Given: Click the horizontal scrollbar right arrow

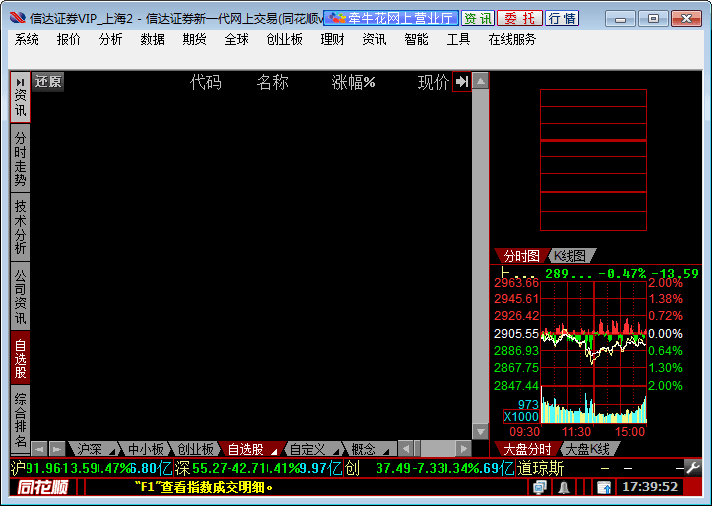Looking at the screenshot, I should tap(464, 449).
